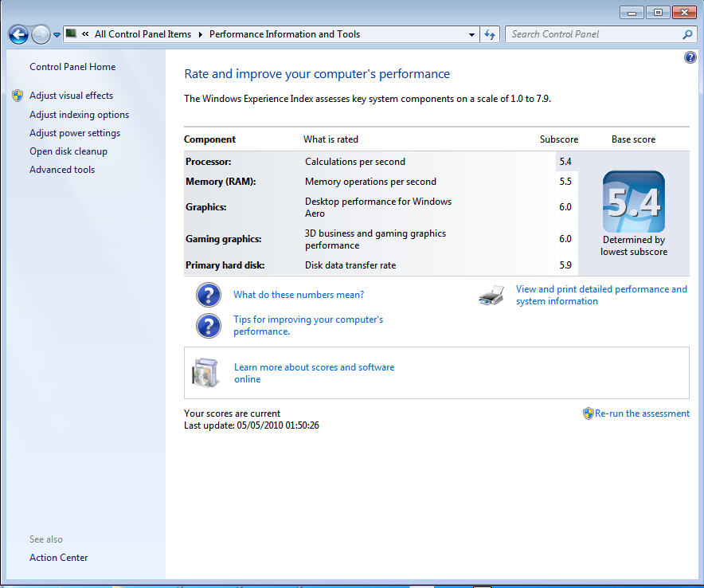This screenshot has height=588, width=704.
Task: Select the Gaming graphics: row label
Action: click(224, 239)
